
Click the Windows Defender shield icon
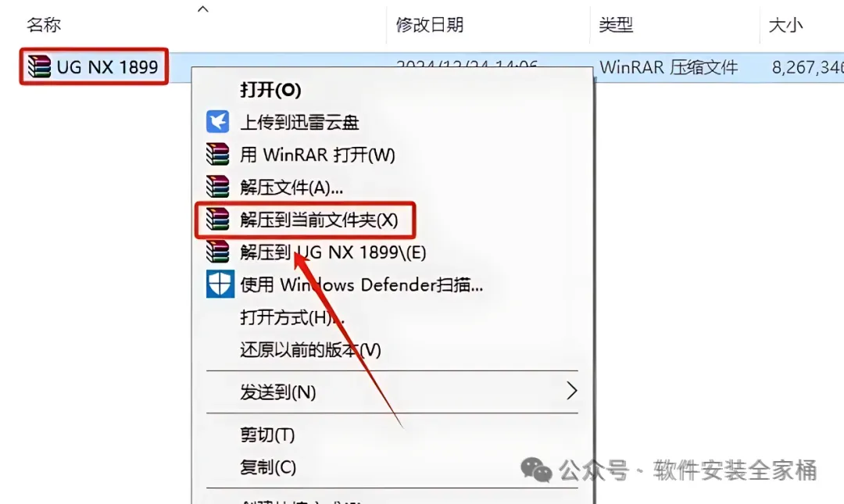[x=220, y=284]
